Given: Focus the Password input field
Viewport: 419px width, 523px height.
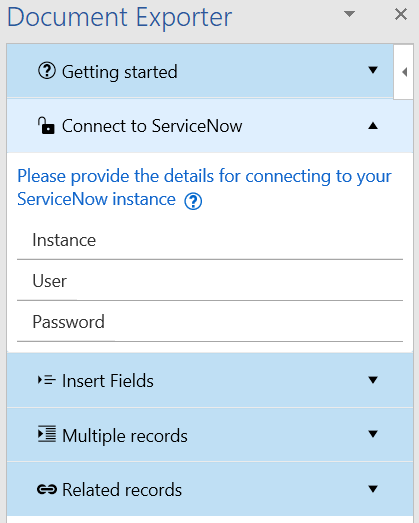Looking at the screenshot, I should tap(210, 322).
